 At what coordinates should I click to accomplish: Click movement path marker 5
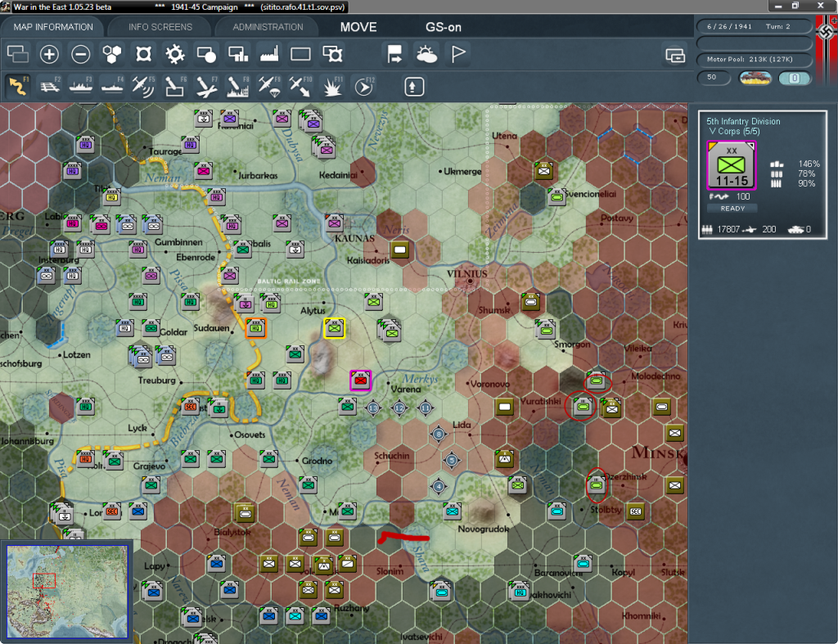click(452, 460)
